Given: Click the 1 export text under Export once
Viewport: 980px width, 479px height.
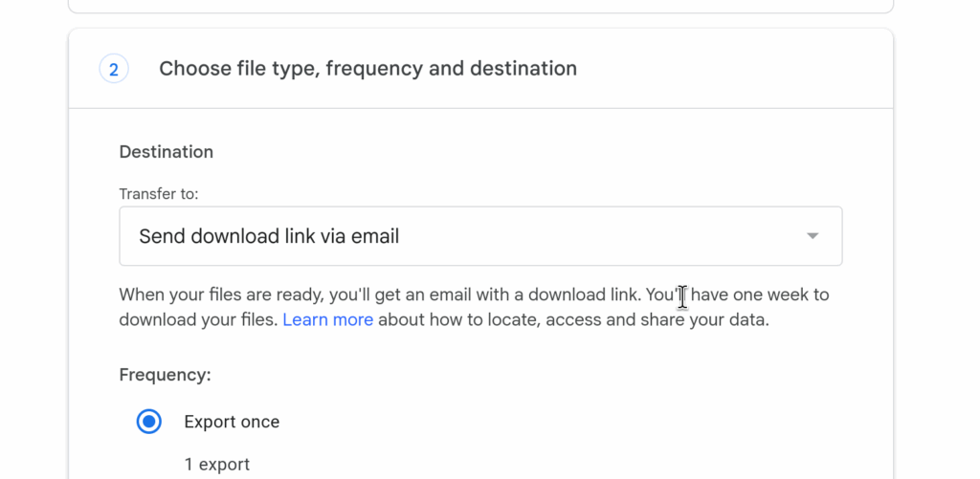Looking at the screenshot, I should tap(217, 465).
